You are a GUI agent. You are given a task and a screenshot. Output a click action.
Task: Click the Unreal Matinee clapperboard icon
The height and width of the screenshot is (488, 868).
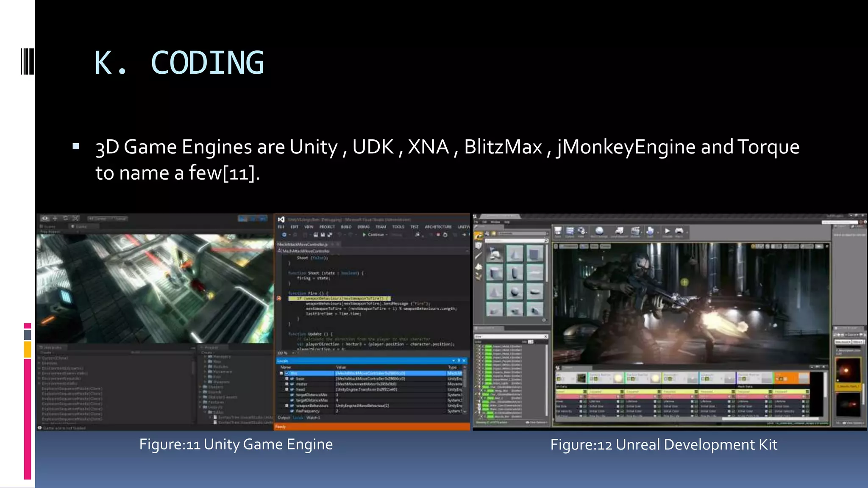pos(635,232)
